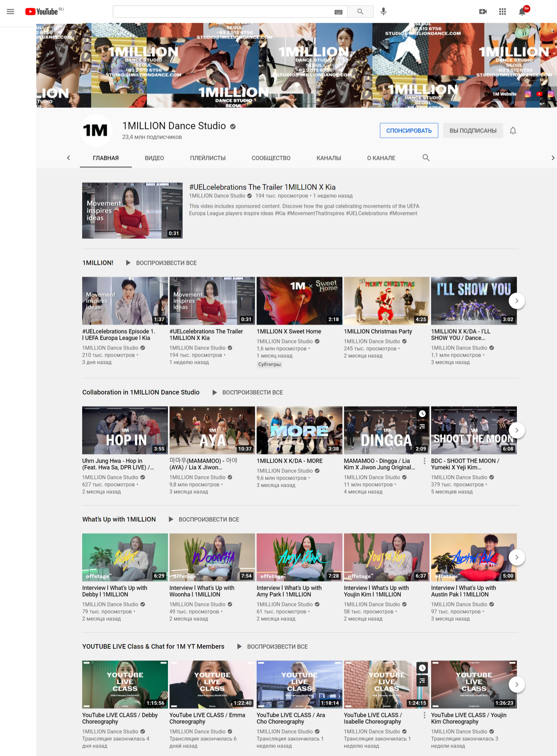
Task: Play all icon for Collaboration section
Action: pos(215,392)
